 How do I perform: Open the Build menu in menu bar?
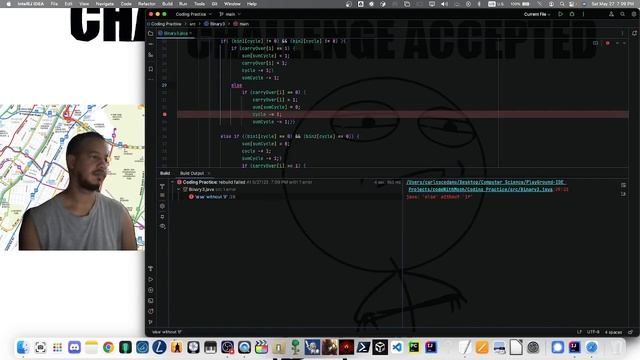pos(167,4)
